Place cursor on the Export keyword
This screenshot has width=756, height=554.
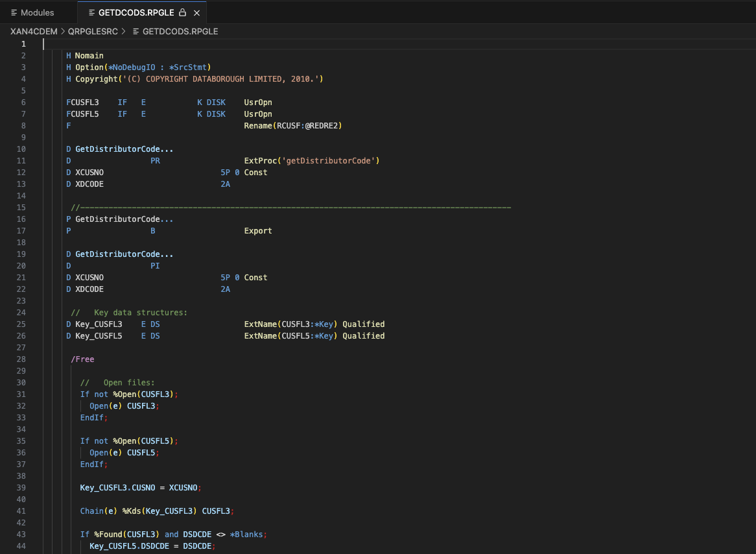(x=258, y=231)
